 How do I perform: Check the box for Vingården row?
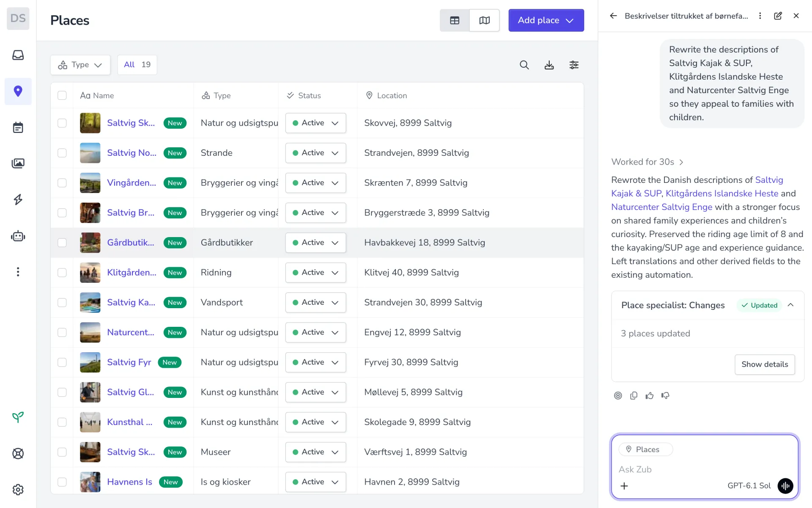62,183
